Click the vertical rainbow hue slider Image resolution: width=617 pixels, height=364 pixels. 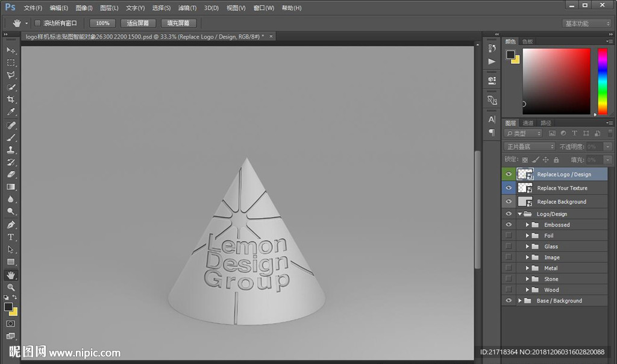tap(602, 81)
